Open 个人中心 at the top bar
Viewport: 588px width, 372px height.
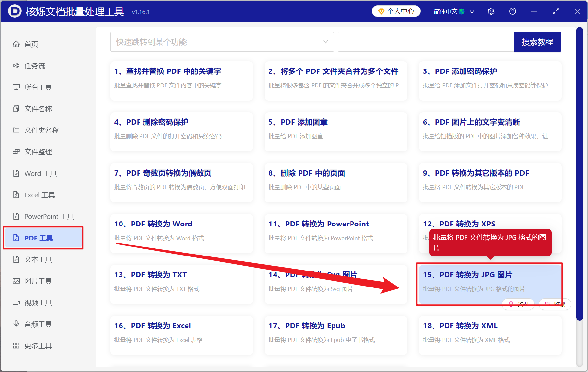(x=396, y=11)
